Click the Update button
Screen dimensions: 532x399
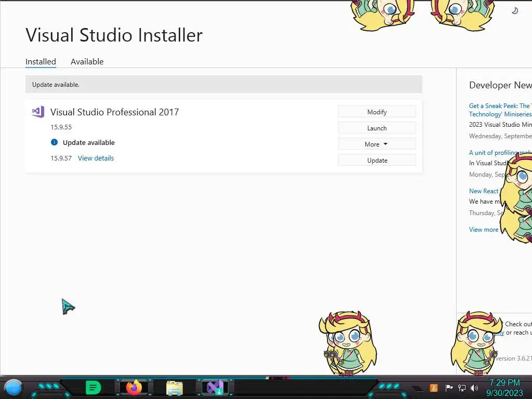click(x=377, y=160)
